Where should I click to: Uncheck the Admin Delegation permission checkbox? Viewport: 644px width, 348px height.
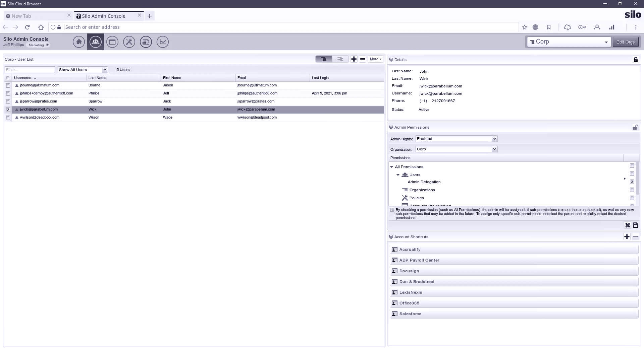632,182
